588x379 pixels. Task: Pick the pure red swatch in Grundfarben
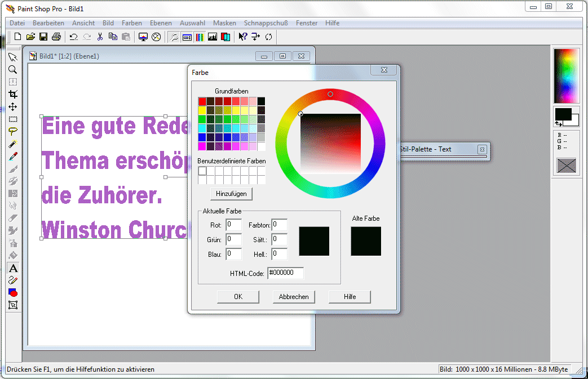click(202, 101)
